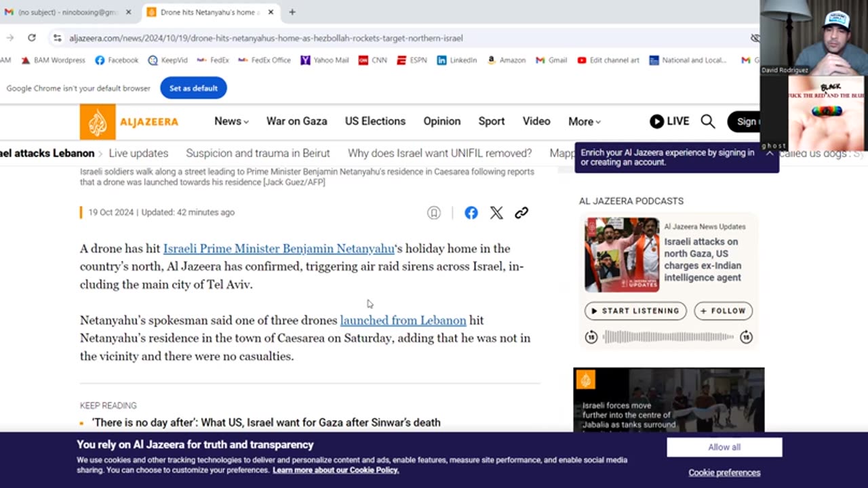This screenshot has width=868, height=488.
Task: Open the Sport section
Action: click(x=492, y=121)
